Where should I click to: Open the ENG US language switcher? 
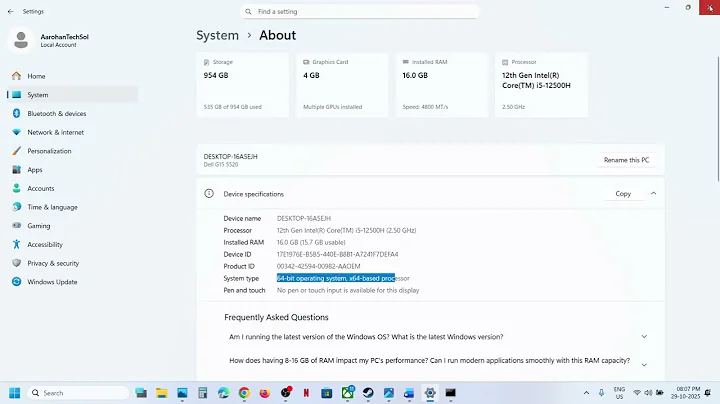(x=619, y=393)
